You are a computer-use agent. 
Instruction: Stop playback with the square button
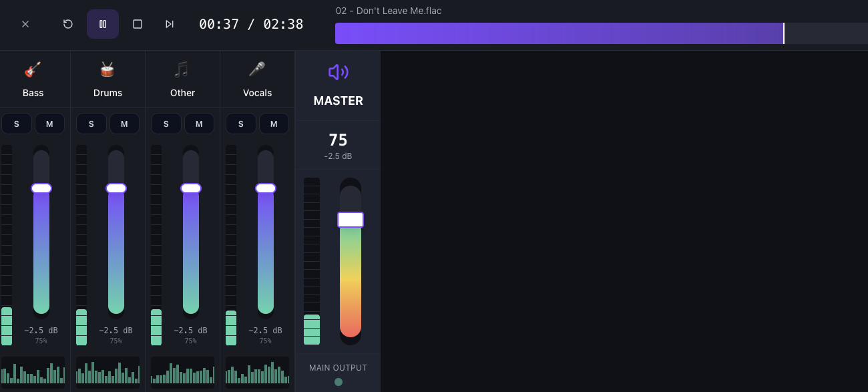(x=138, y=24)
